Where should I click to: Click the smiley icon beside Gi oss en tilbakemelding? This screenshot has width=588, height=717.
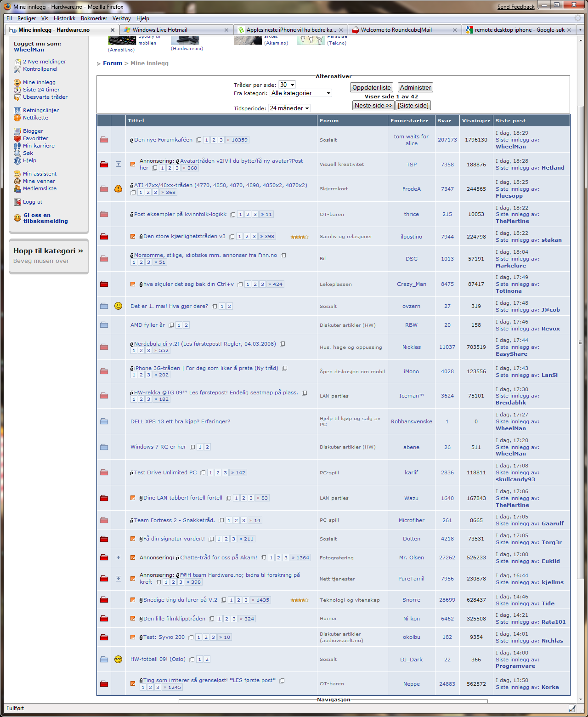pyautogui.click(x=17, y=218)
